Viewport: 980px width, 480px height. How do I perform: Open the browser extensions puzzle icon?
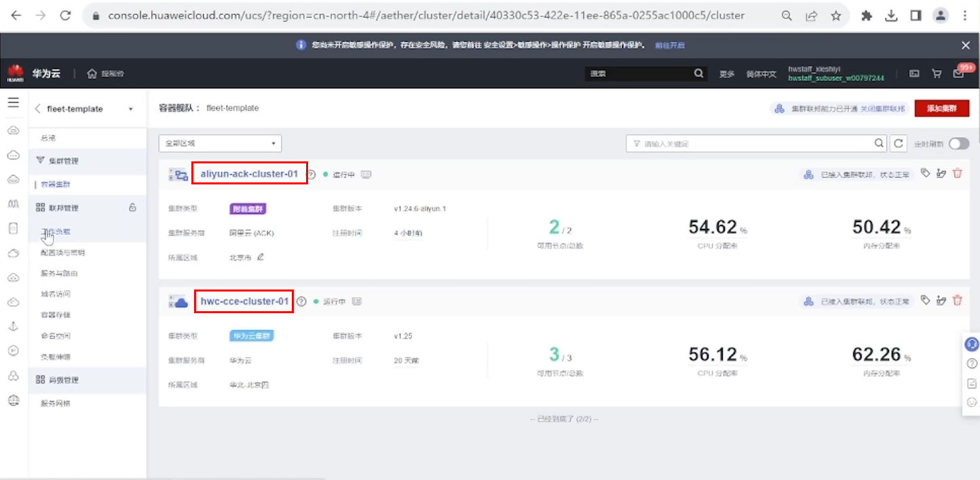866,16
